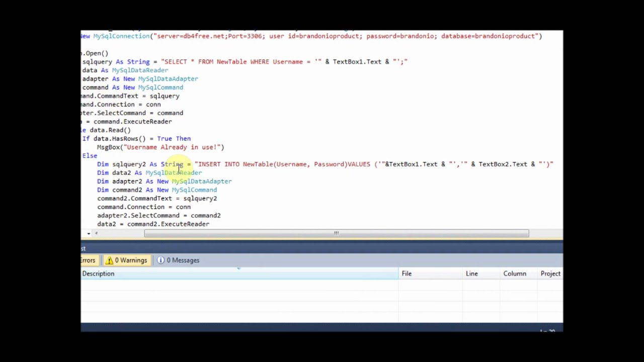Image resolution: width=644 pixels, height=362 pixels.
Task: Click the left scroll arrow of editor scrollbar
Action: pyautogui.click(x=97, y=233)
